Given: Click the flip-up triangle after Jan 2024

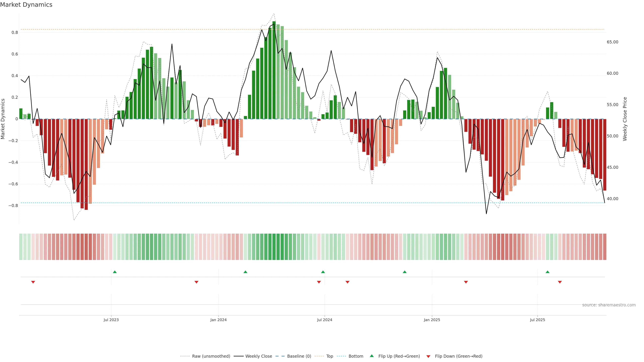Looking at the screenshot, I should (245, 272).
